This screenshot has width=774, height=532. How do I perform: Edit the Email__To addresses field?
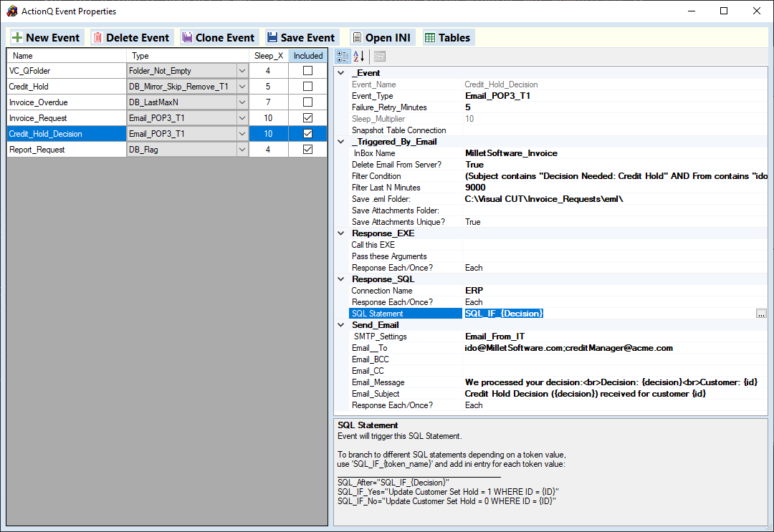(x=615, y=348)
